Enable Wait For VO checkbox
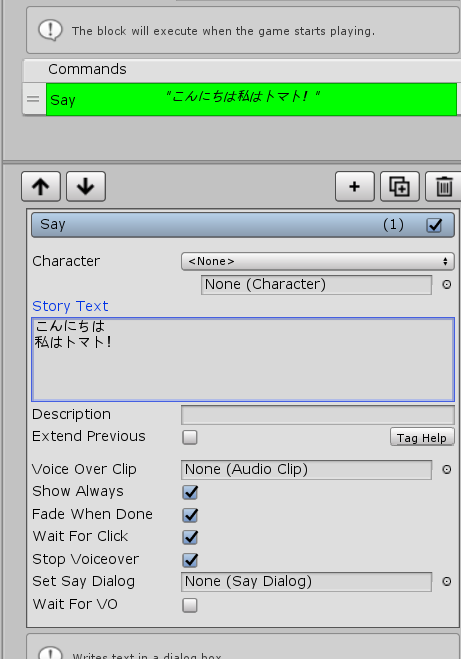Screen dimensions: 461x659 (190, 605)
